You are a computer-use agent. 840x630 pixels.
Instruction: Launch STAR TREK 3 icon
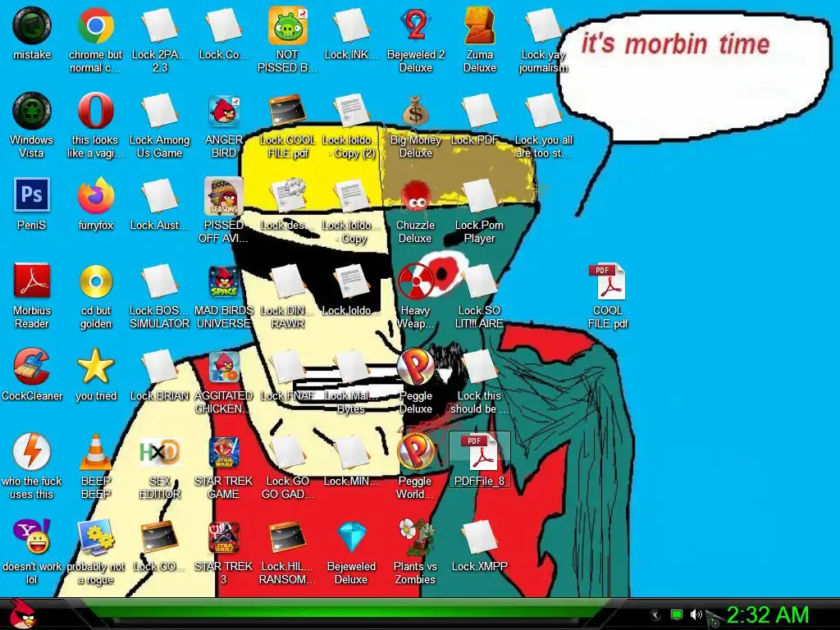(224, 537)
